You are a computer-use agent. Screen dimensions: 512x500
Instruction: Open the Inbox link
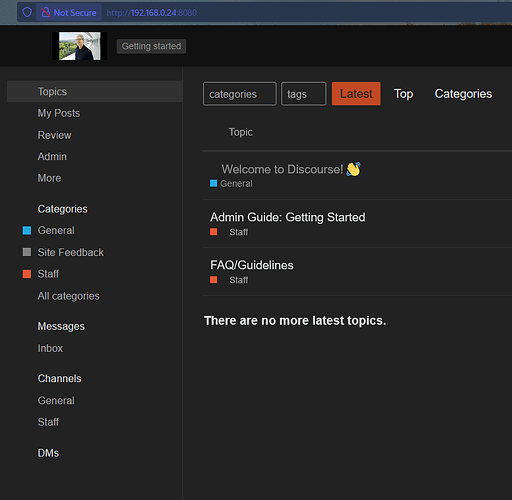point(50,348)
